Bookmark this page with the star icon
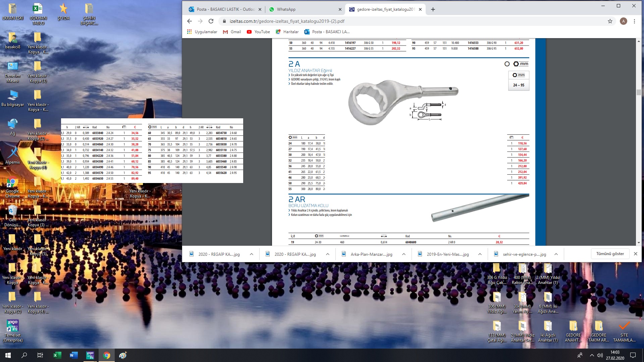The height and width of the screenshot is (362, 644). click(x=610, y=21)
